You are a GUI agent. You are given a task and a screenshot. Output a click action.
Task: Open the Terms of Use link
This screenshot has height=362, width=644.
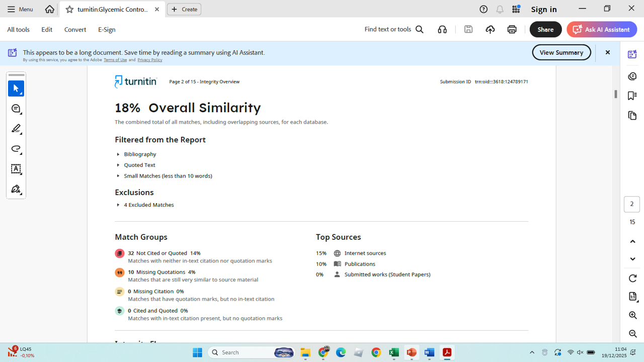pyautogui.click(x=115, y=60)
